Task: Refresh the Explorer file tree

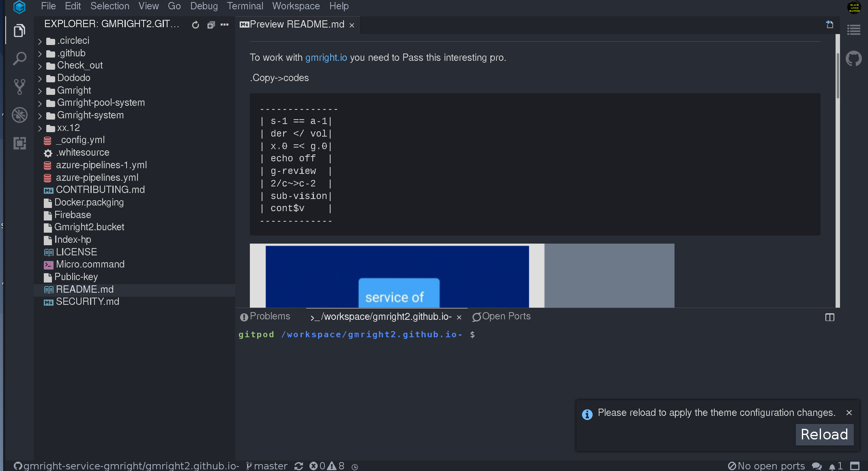Action: pyautogui.click(x=195, y=25)
